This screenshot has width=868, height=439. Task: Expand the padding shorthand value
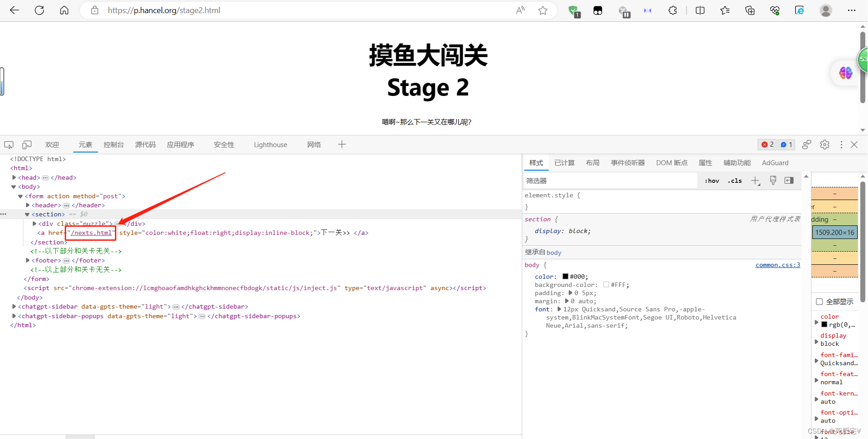[570, 293]
